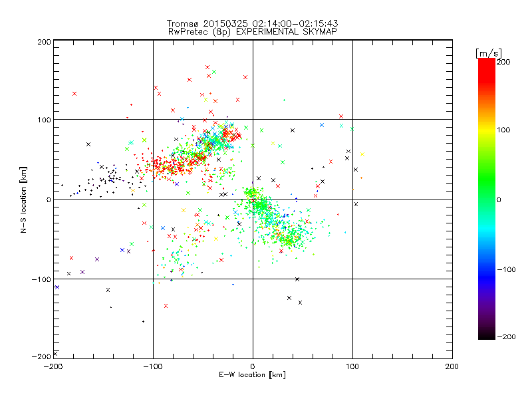532x399 pixels.
Task: Click the x-axis tick label "-100"
Action: (153, 367)
